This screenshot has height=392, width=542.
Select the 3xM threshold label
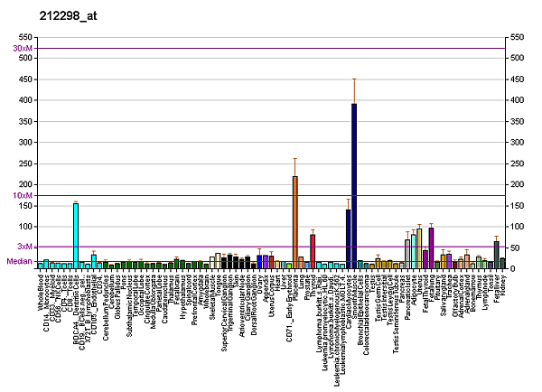(x=24, y=247)
